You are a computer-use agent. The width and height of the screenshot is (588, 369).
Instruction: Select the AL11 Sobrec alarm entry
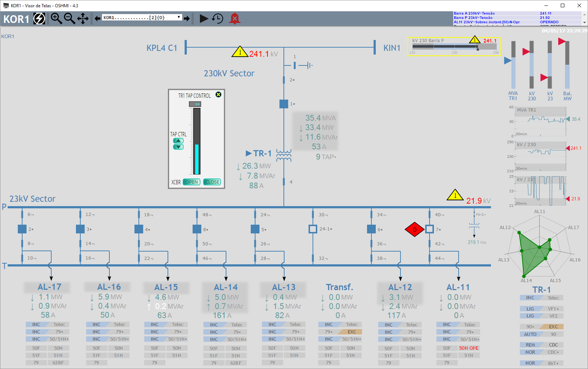click(x=509, y=22)
